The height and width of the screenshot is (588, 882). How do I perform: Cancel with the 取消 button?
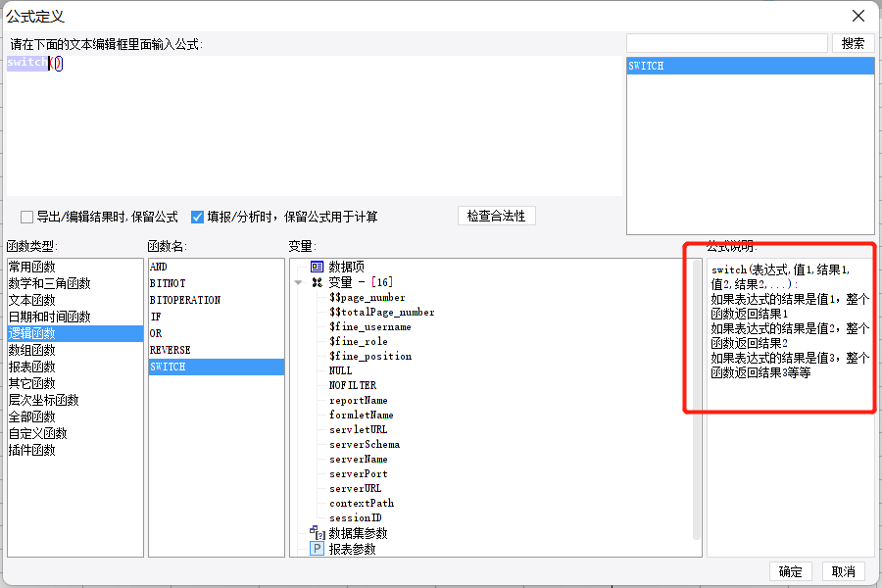(x=843, y=571)
